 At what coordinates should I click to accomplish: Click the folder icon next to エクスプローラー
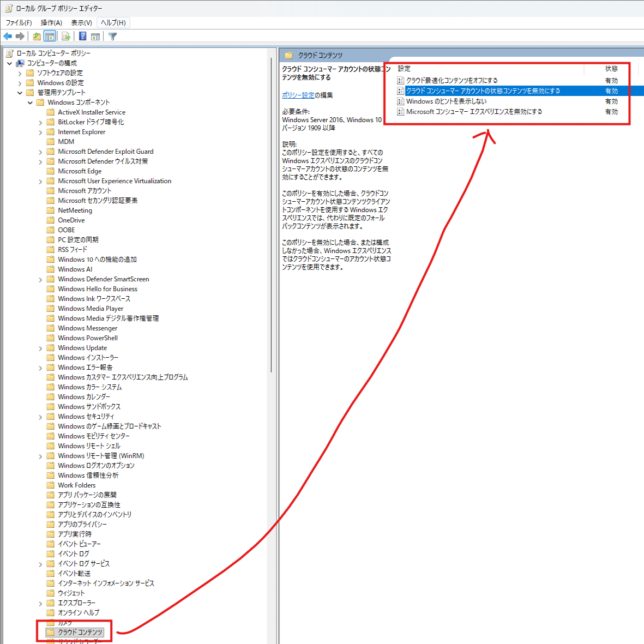[x=51, y=603]
